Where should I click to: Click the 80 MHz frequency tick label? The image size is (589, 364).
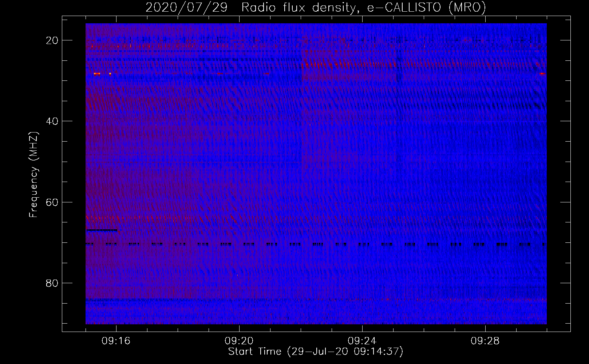coord(52,283)
